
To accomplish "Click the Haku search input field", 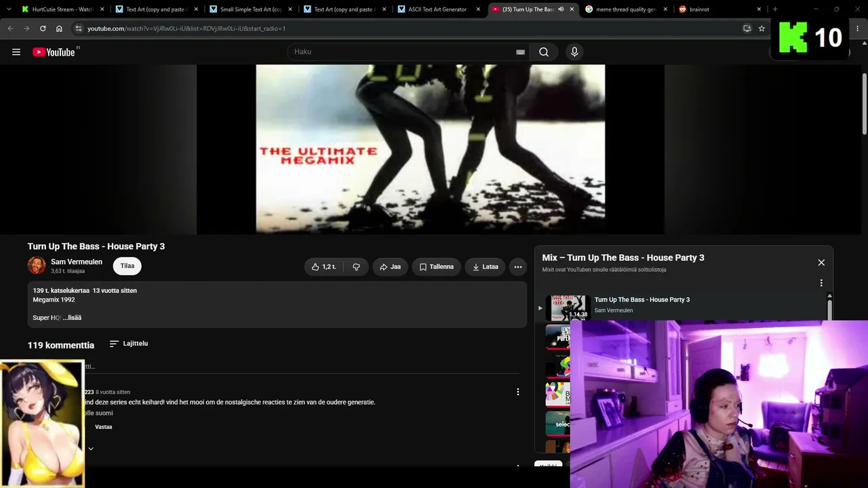I will pyautogui.click(x=407, y=52).
